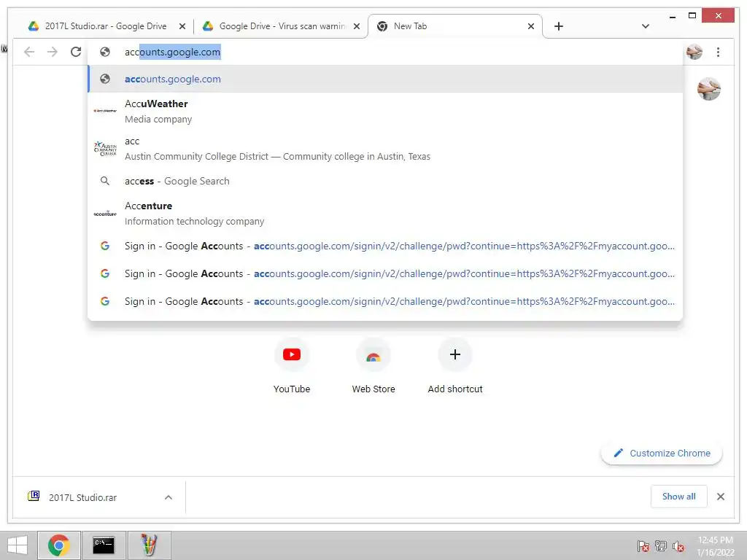Choose the Accenture information technology suggestion
The height and width of the screenshot is (560, 747).
coord(385,214)
